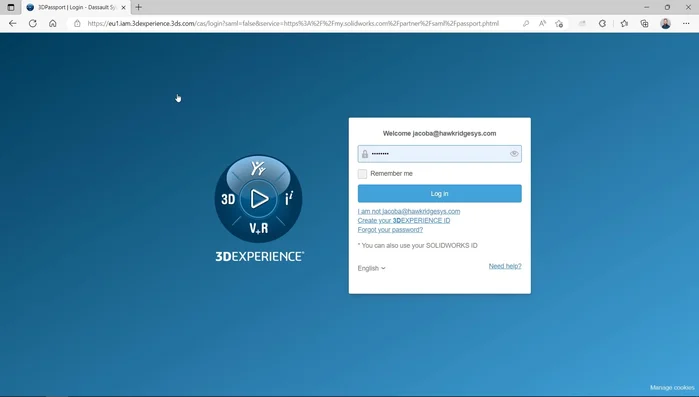Open a new browser tab
The width and height of the screenshot is (699, 397).
[x=139, y=7]
